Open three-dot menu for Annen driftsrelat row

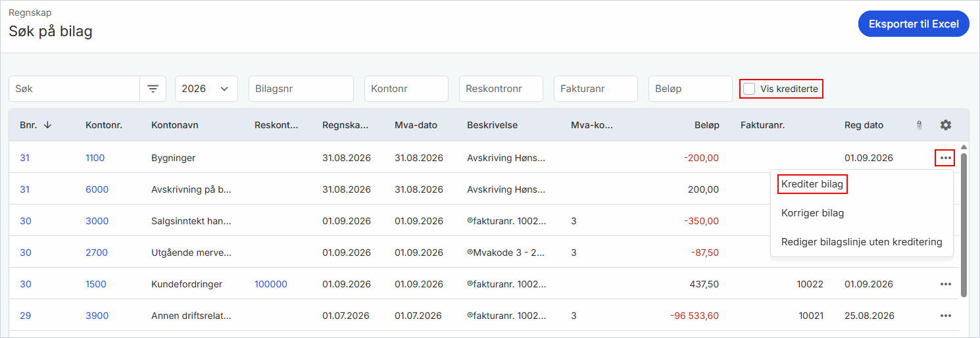[x=946, y=316]
